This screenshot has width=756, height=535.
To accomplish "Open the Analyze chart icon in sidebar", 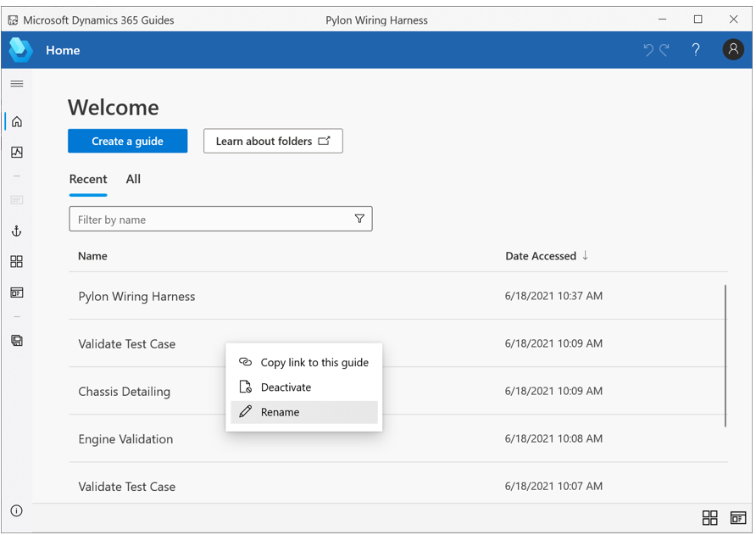I will coord(17,153).
